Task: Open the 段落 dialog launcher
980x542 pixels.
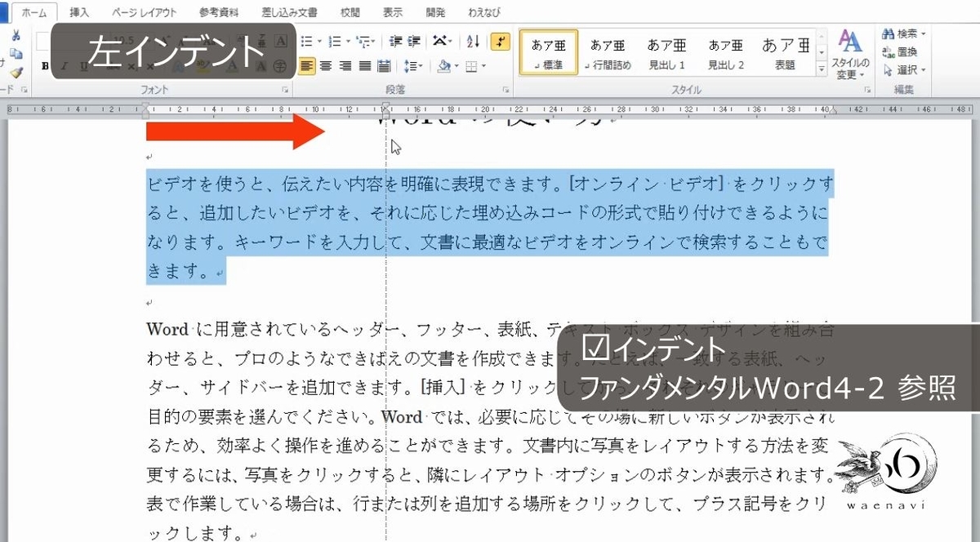Action: 506,90
